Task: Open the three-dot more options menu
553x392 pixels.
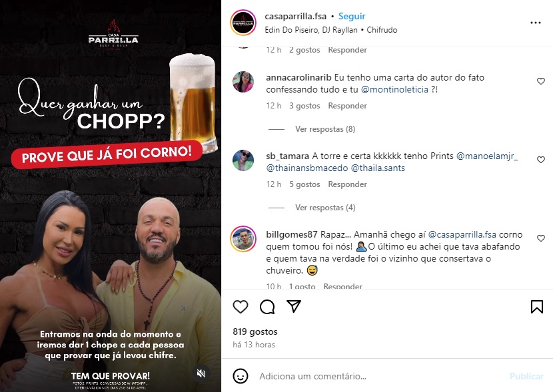Action: click(536, 23)
